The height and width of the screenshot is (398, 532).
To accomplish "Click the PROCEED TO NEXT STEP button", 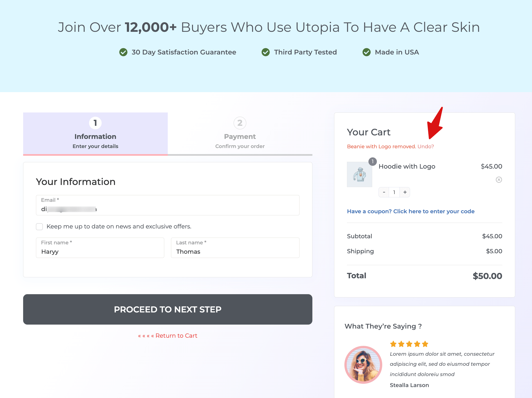I will (x=168, y=309).
